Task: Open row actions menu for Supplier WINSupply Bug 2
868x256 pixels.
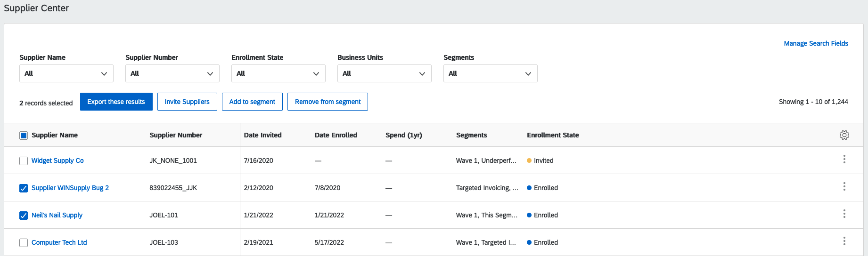Action: click(x=844, y=186)
